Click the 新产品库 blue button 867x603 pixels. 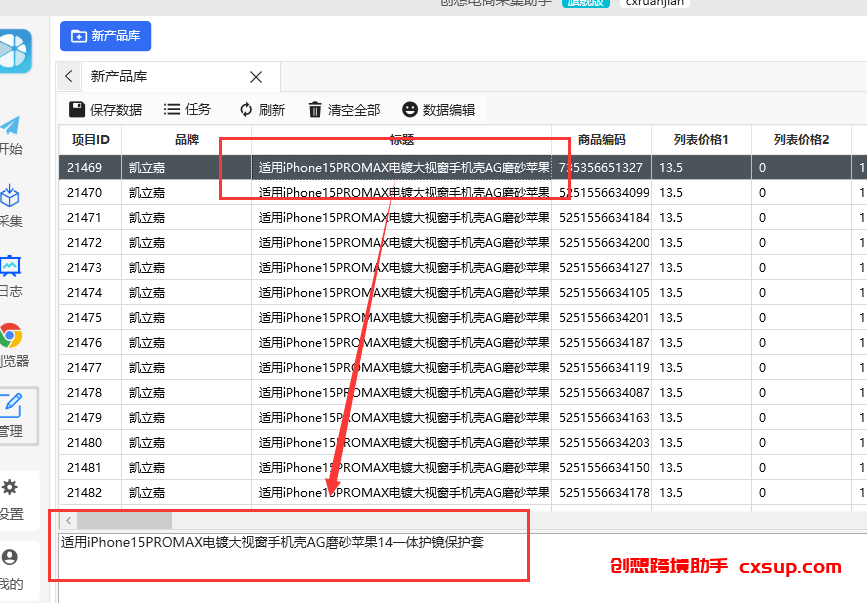coord(106,36)
